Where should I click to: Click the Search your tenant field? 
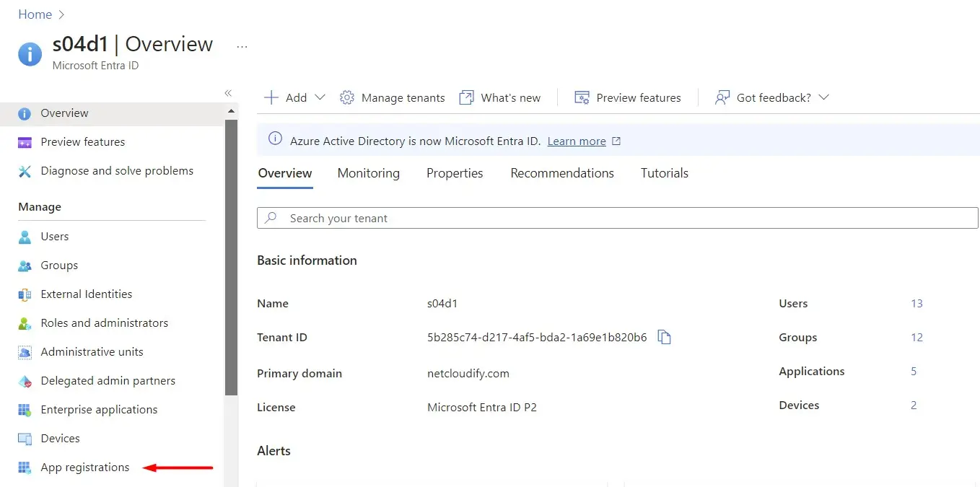click(x=617, y=218)
